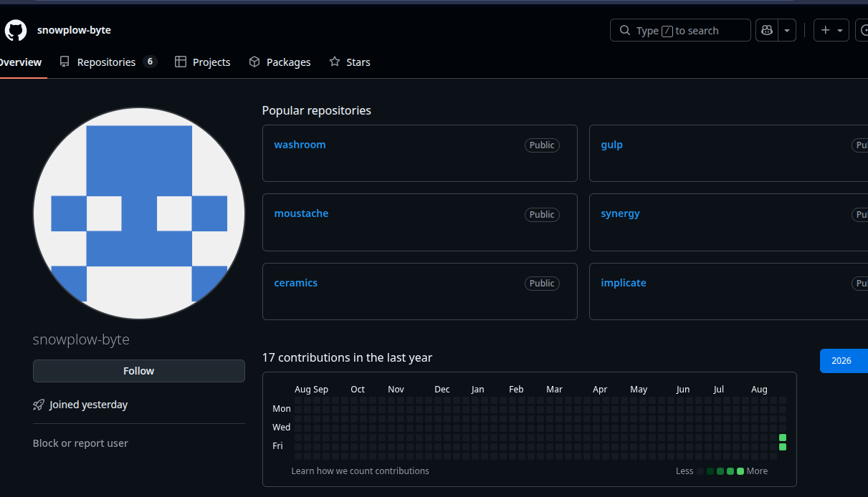Open the synergy repository link

click(620, 213)
